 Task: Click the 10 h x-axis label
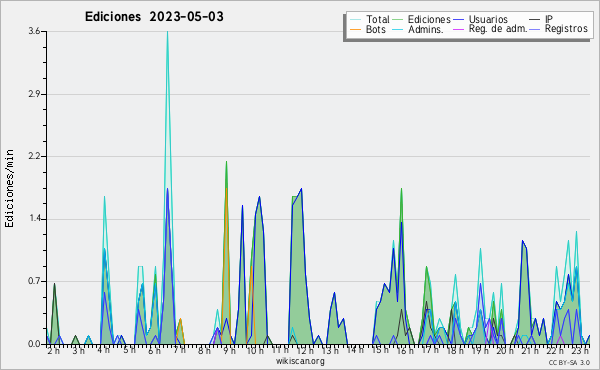(255, 350)
